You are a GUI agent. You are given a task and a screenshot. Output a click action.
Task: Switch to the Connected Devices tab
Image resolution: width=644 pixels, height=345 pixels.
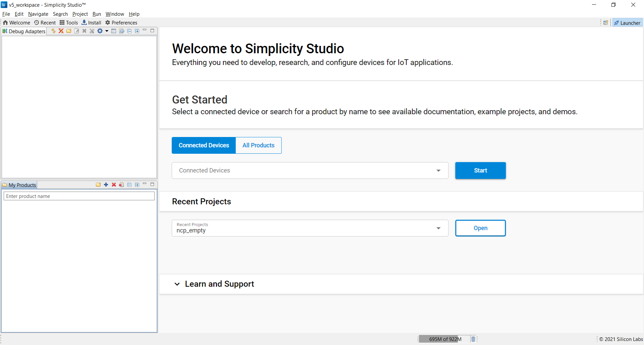coord(203,145)
